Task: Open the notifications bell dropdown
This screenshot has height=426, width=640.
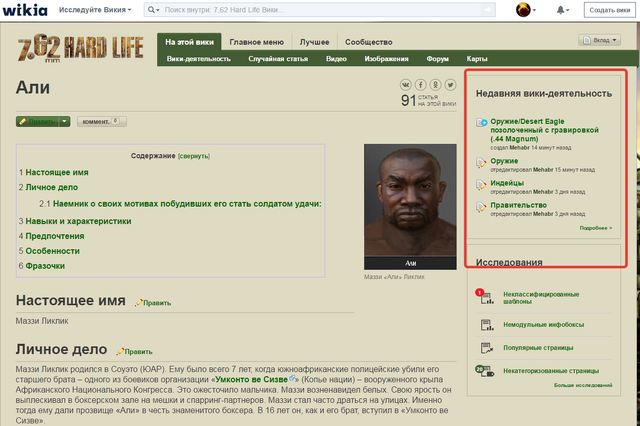Action: [x=562, y=10]
